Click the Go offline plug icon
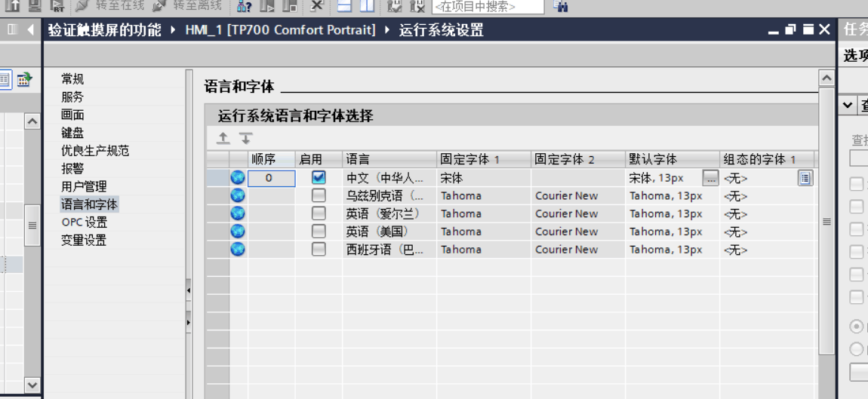This screenshot has height=399, width=868. 159,5
